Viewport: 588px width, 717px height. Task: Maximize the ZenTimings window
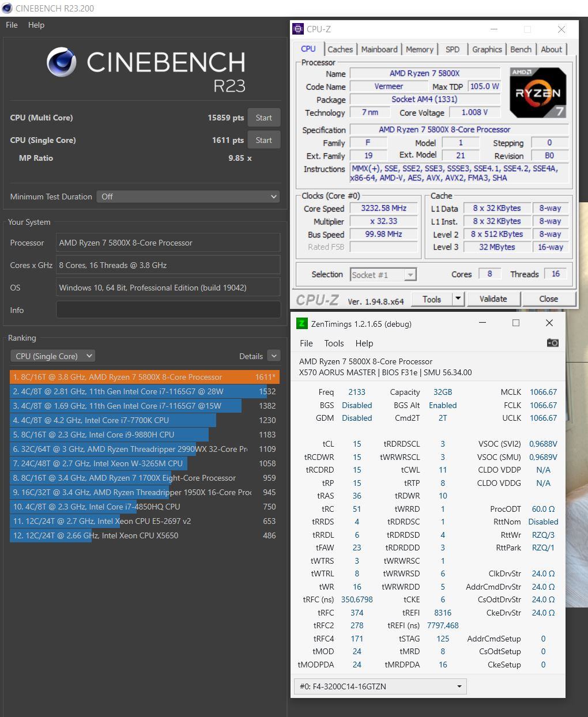point(516,323)
